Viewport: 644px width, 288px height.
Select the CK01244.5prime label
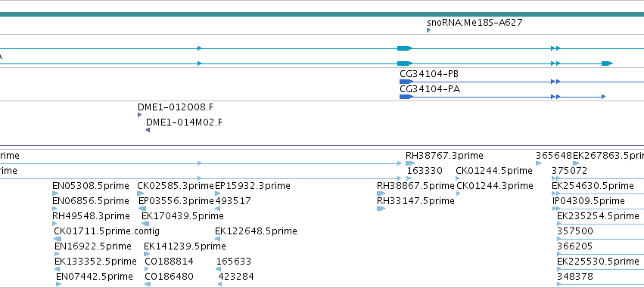(494, 171)
